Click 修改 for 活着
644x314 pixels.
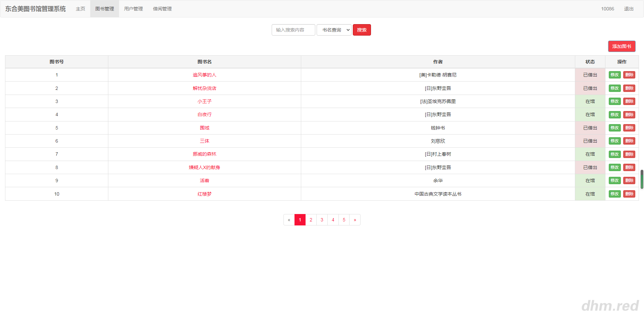point(615,180)
